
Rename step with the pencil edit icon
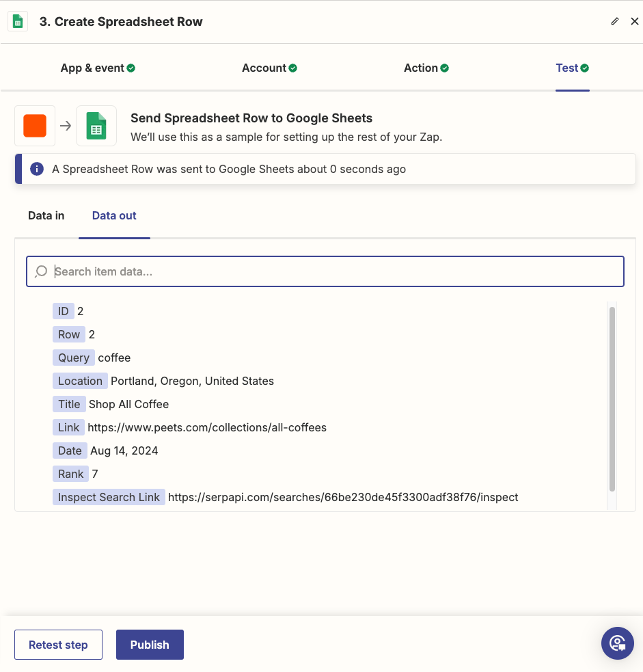(x=615, y=21)
